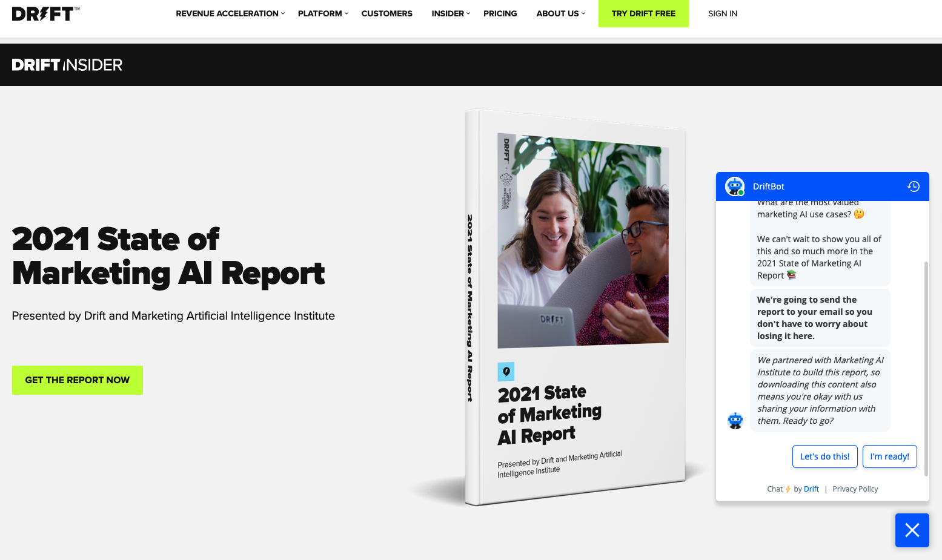942x560 pixels.
Task: Click the blue pin icon on the book cover
Action: 506,372
